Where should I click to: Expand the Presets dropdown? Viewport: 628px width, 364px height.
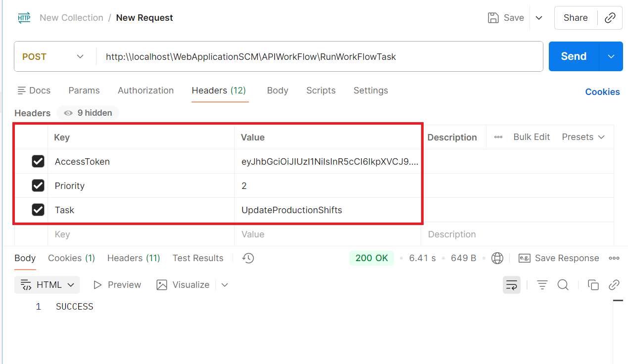pyautogui.click(x=583, y=137)
